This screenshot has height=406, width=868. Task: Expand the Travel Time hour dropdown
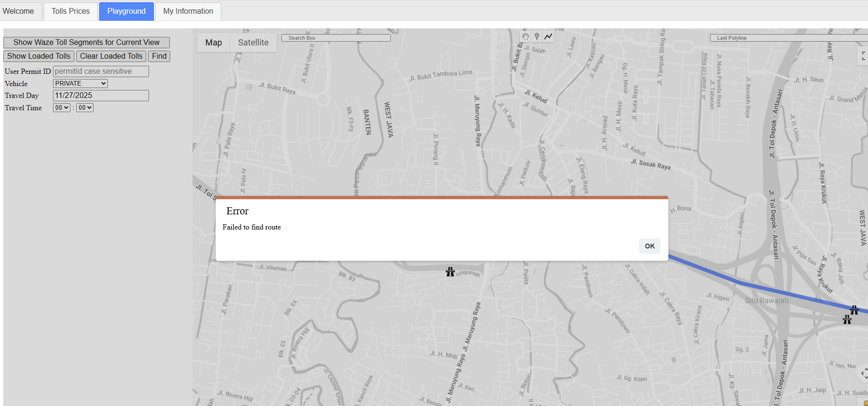[x=61, y=108]
